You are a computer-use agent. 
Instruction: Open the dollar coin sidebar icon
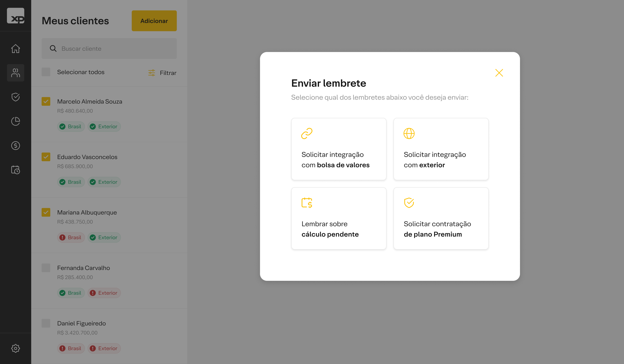[16, 146]
